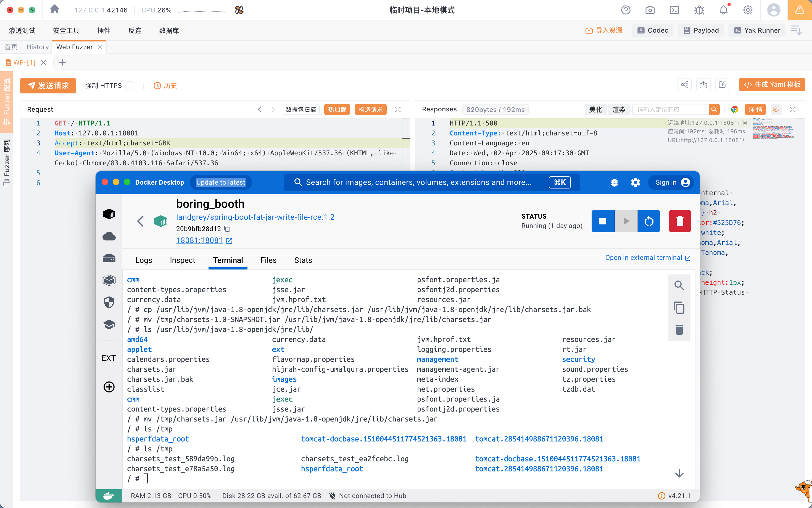Open landgrey spring-boot image link
Viewport: 812px width, 508px height.
click(x=255, y=217)
